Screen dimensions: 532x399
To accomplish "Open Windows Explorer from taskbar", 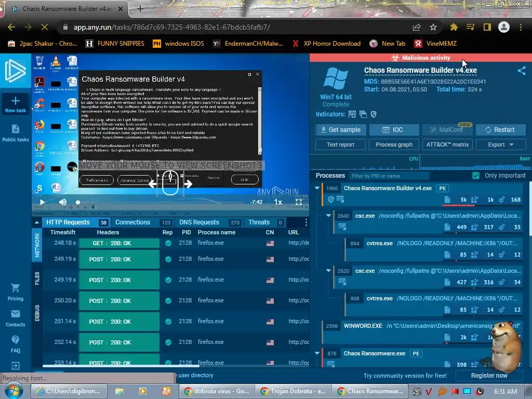I will click(x=119, y=391).
